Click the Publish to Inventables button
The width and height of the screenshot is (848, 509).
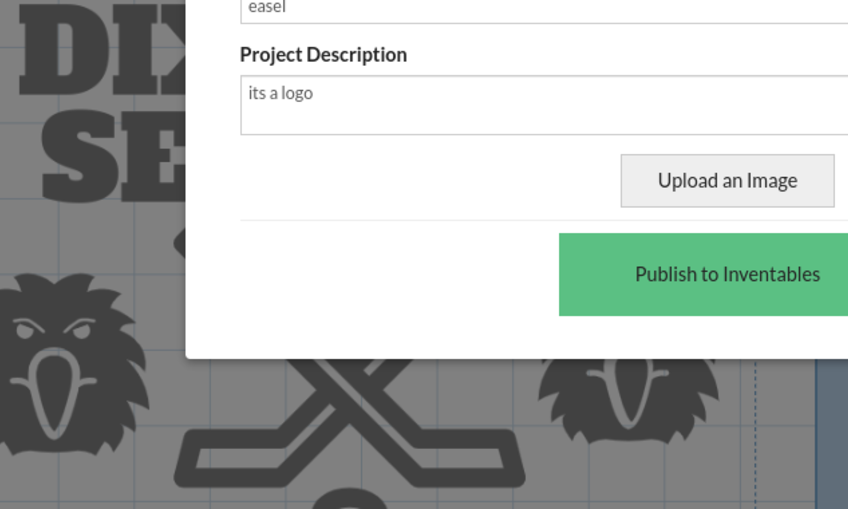(x=703, y=274)
